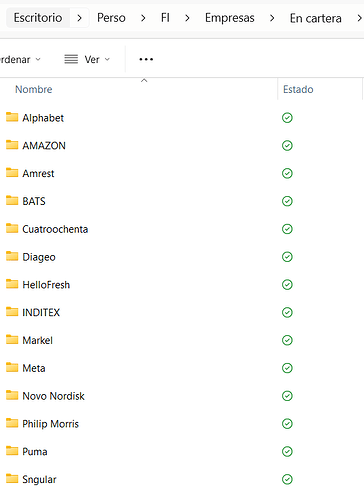
Task: Open the Ordenar sort dropdown
Action: (x=20, y=59)
